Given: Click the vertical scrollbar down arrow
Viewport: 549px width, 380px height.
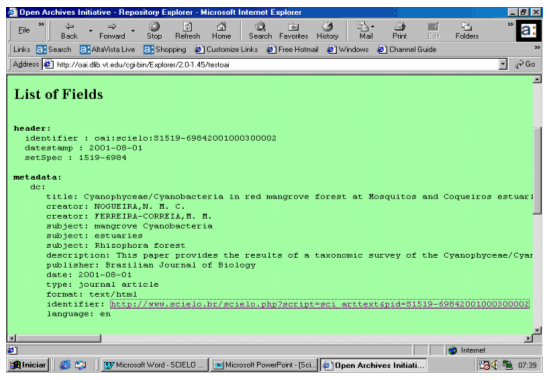Looking at the screenshot, I should coord(537,330).
